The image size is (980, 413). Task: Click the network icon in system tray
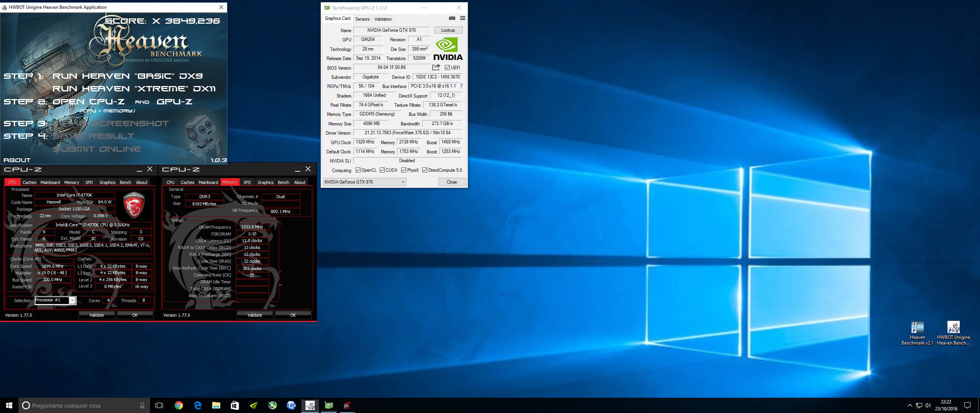point(919,405)
